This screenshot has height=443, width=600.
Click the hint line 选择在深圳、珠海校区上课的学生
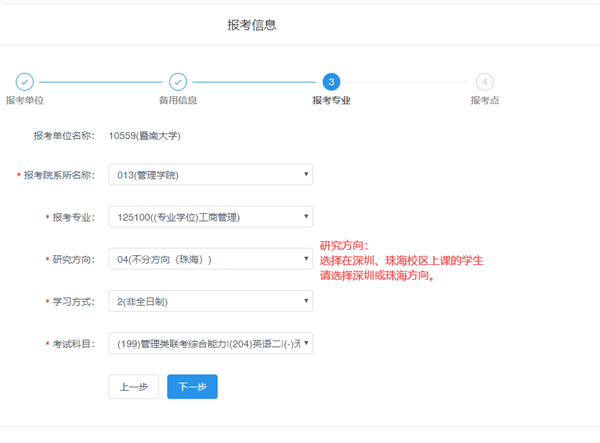click(401, 261)
